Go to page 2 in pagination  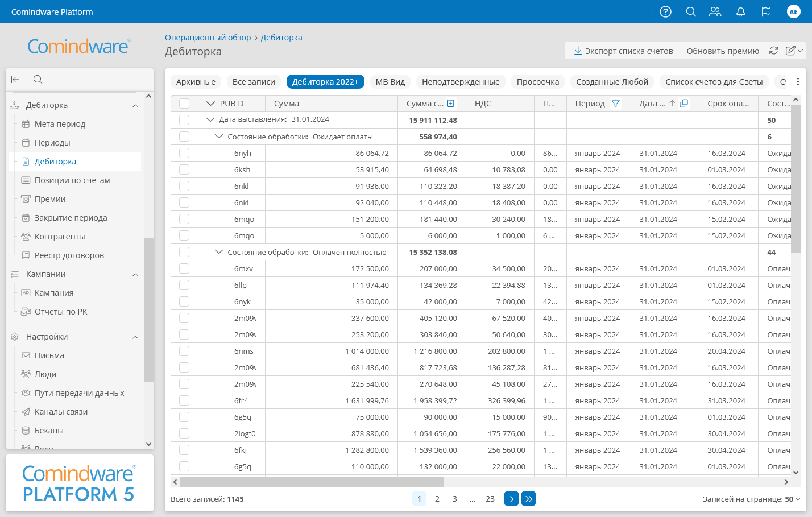[x=437, y=499]
